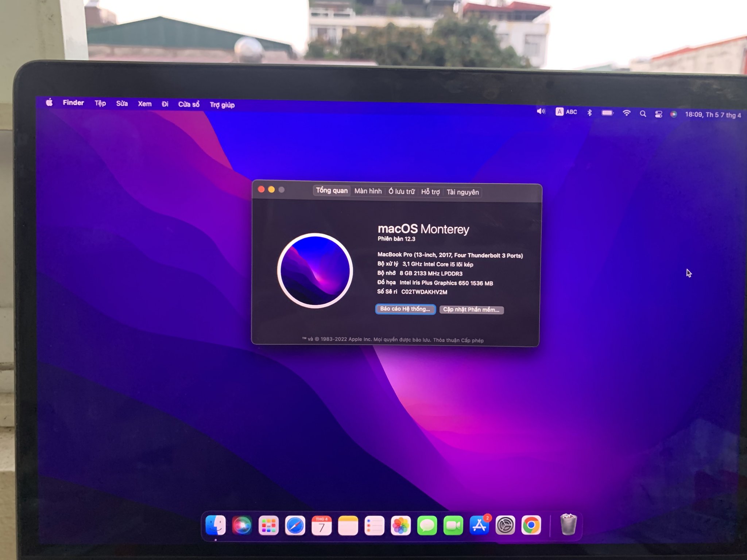
Task: Open Safari browser from Dock
Action: (x=295, y=525)
